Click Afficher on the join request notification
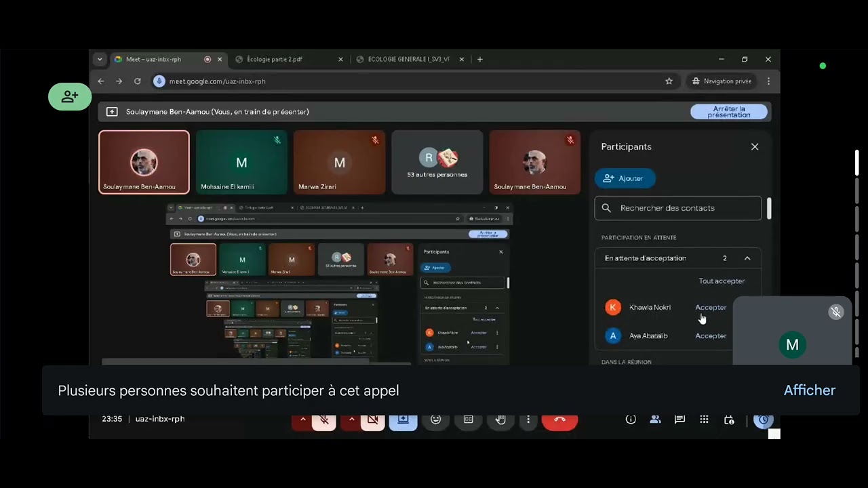The height and width of the screenshot is (488, 868). click(809, 390)
